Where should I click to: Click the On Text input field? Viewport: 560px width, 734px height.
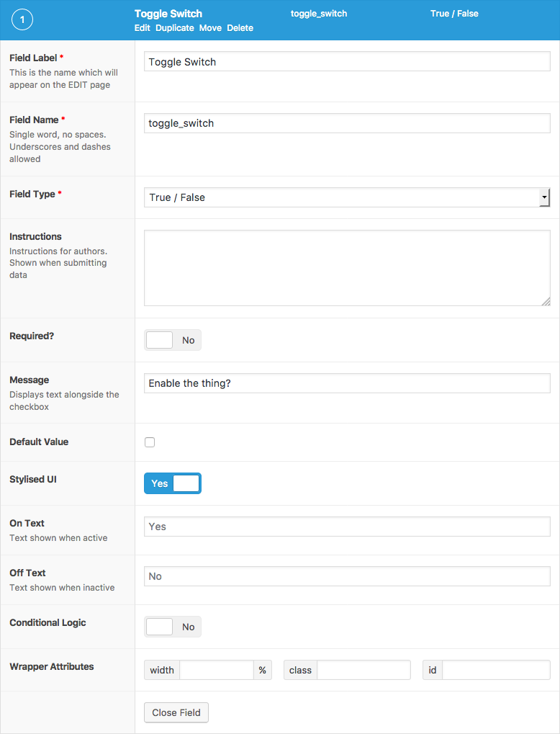tap(347, 527)
